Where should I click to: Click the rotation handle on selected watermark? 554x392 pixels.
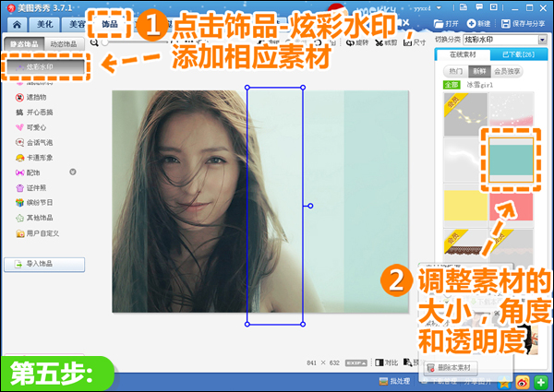[x=310, y=206]
